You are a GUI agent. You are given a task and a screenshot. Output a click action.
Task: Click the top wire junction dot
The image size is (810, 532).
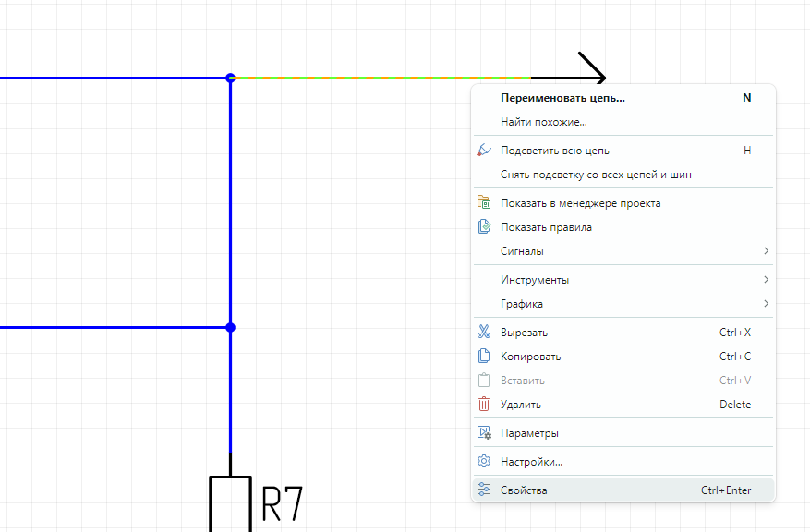[x=230, y=78]
